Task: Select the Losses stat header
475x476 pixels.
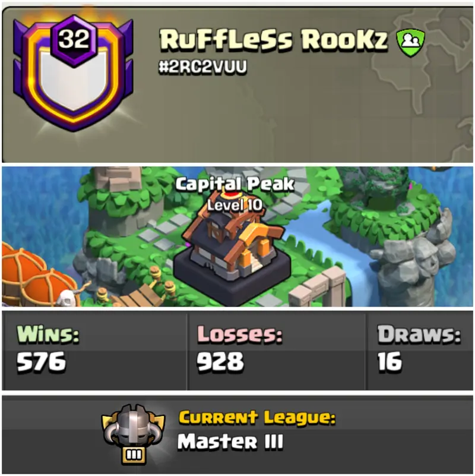Action: tap(240, 334)
